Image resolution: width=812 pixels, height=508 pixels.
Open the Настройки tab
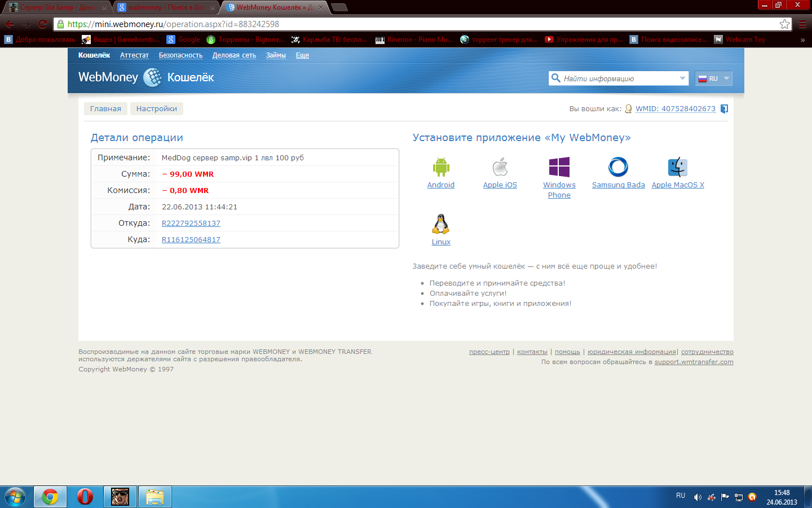pyautogui.click(x=157, y=109)
